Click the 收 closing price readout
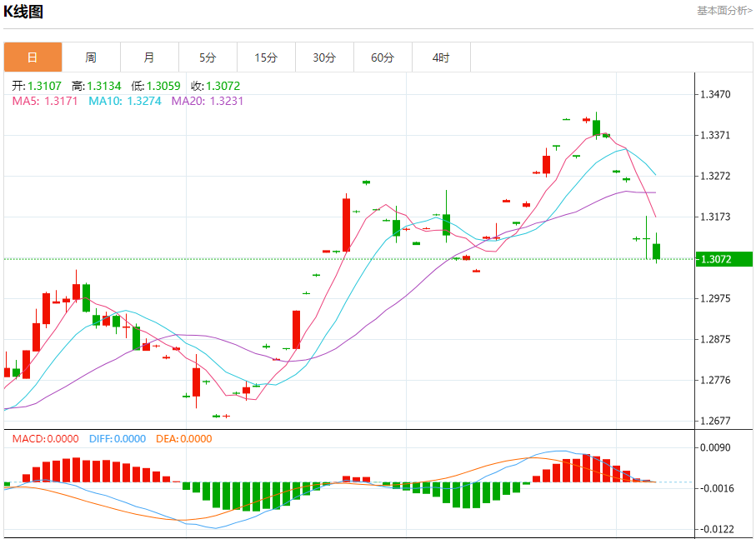Screen dimensions: 756x539 (x=216, y=86)
